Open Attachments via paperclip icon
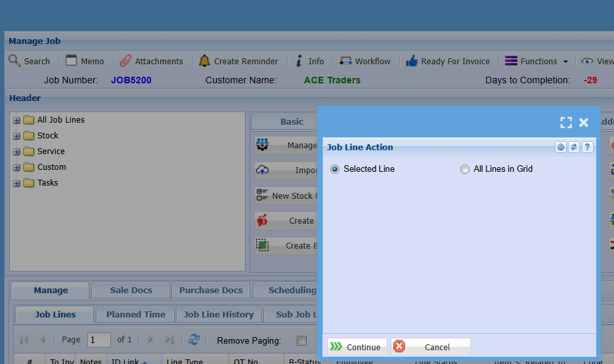The width and height of the screenshot is (614, 364). 125,61
